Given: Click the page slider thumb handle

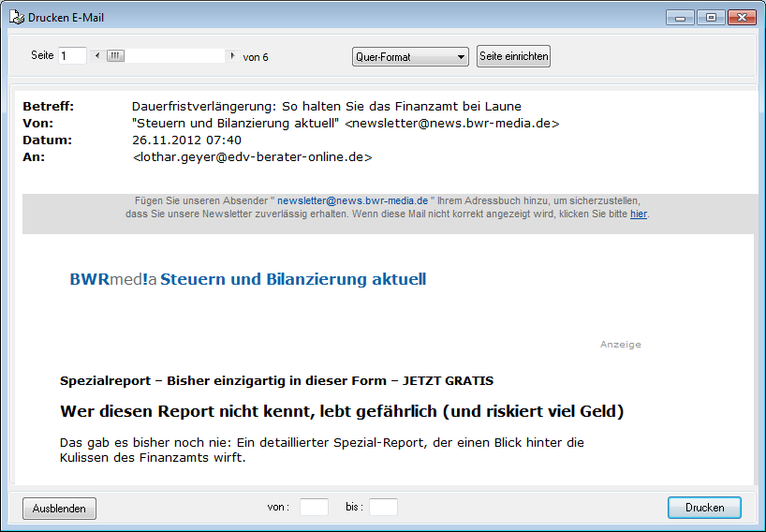Looking at the screenshot, I should coord(114,56).
